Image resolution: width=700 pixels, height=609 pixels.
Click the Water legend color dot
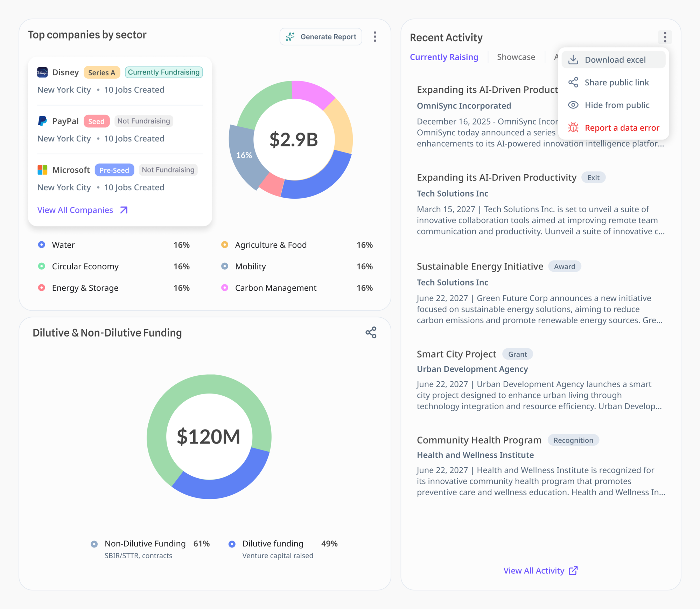(x=42, y=245)
